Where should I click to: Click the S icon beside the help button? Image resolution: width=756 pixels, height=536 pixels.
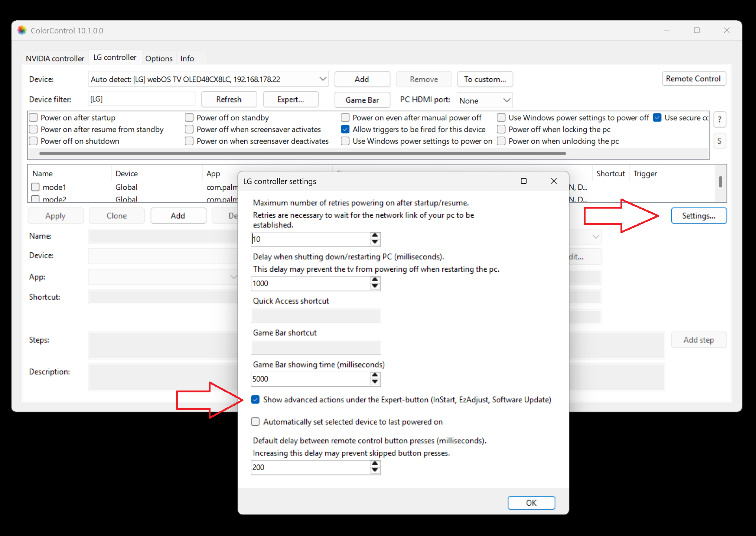point(720,141)
